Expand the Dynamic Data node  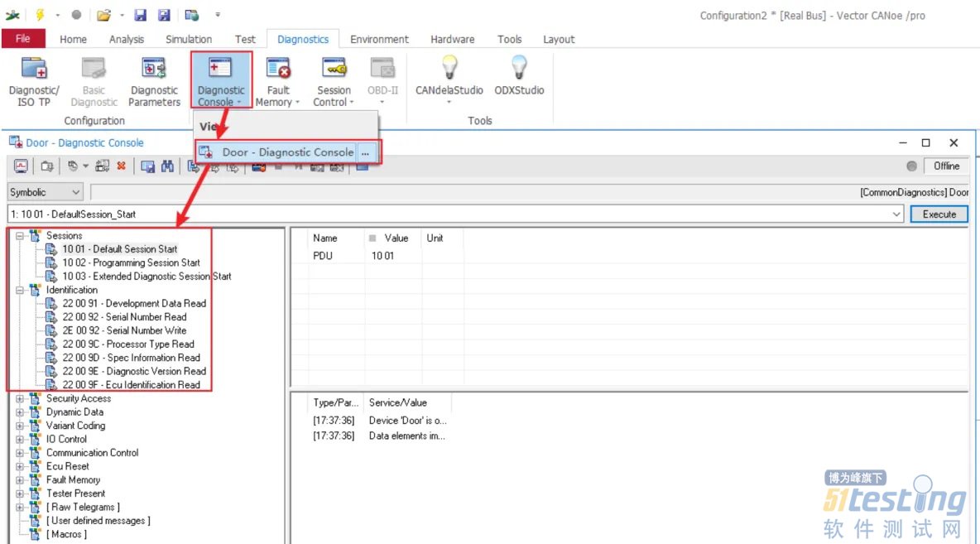(20, 412)
